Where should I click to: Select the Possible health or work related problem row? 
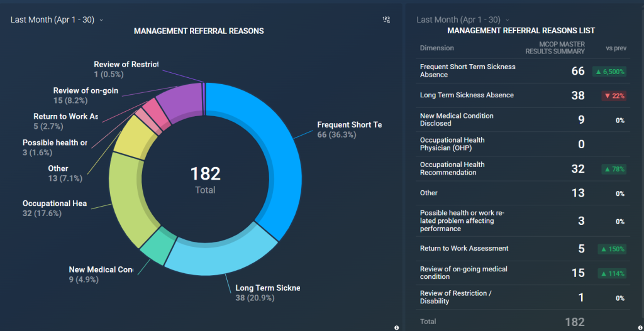[x=462, y=220]
